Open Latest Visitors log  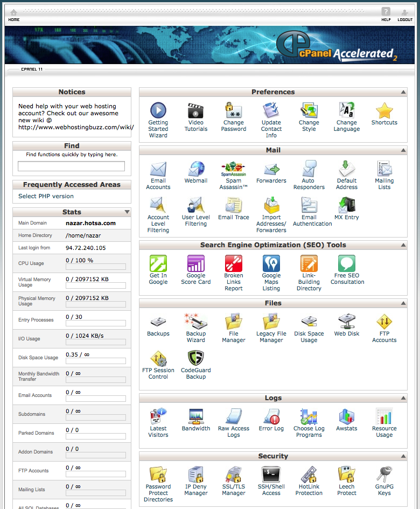pos(158,416)
